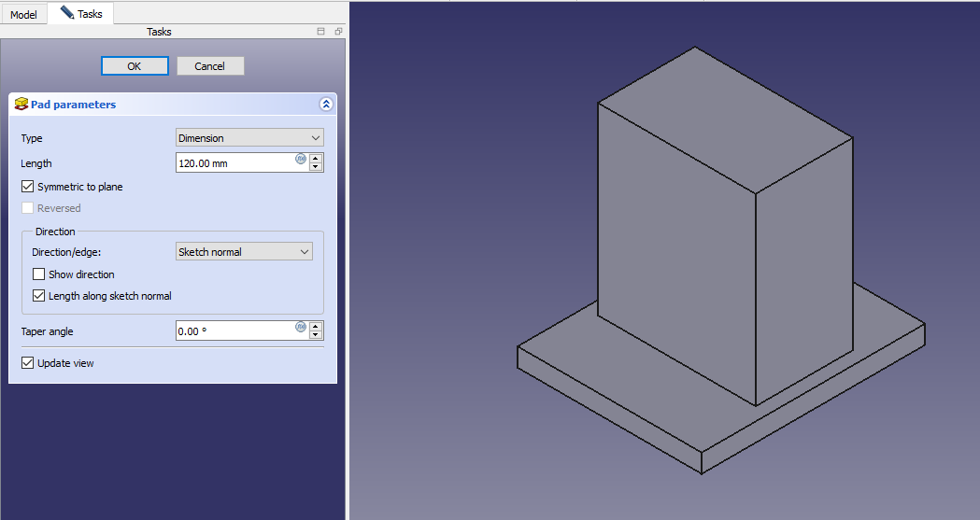Open expression editor icon in Taper angle field
980x520 pixels.
(301, 327)
